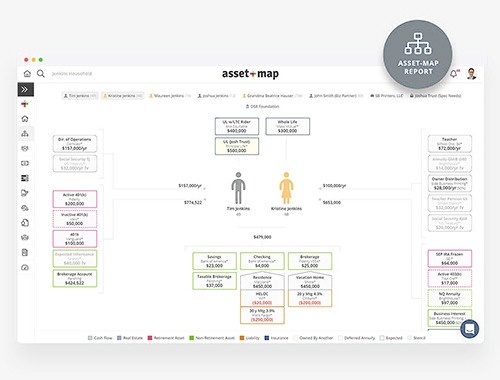
Task: Open the chat widget bubble
Action: pos(470,329)
